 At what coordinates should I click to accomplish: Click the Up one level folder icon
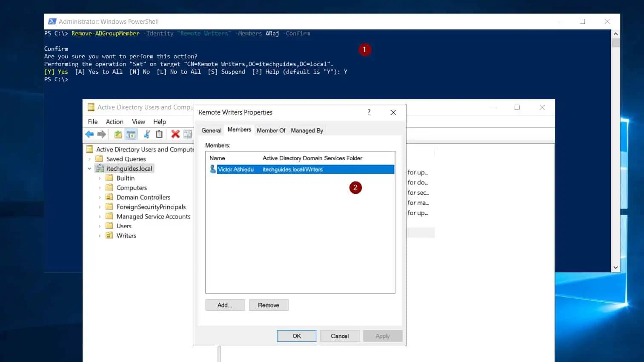click(x=118, y=135)
